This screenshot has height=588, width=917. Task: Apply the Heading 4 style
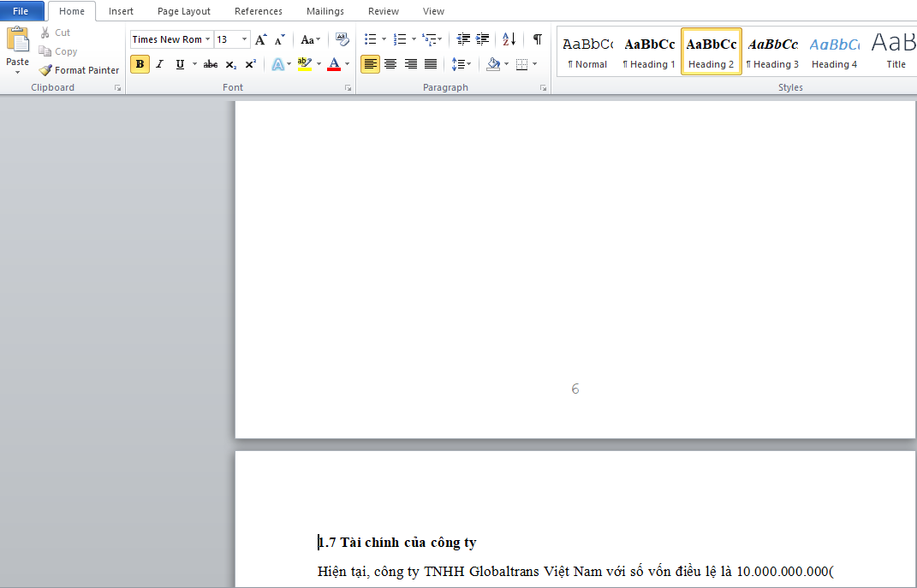pos(834,51)
